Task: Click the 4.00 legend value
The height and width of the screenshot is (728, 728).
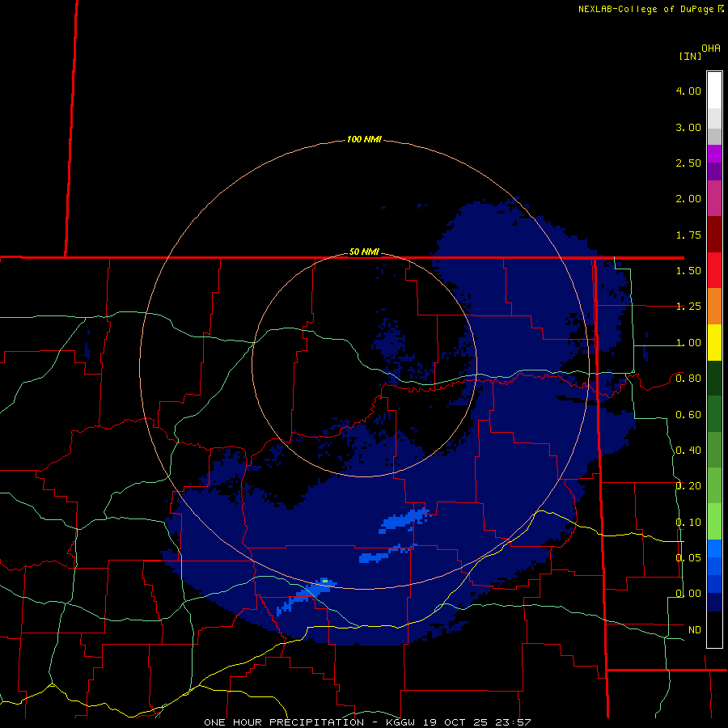Action: click(688, 91)
